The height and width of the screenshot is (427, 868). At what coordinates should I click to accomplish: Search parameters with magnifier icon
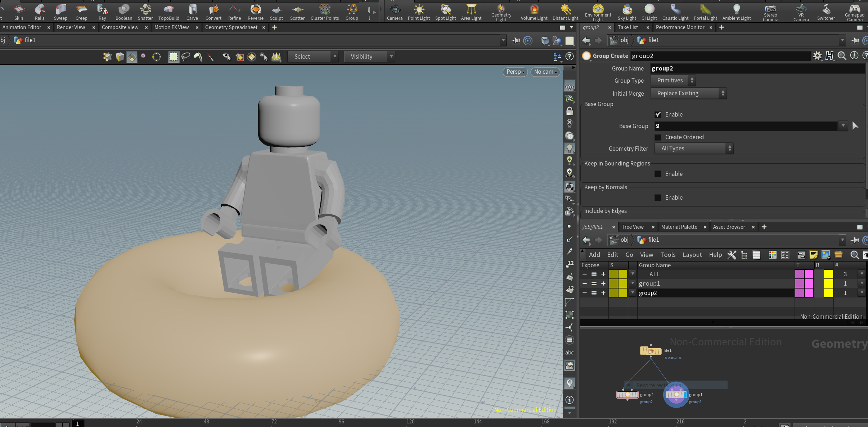pos(842,56)
